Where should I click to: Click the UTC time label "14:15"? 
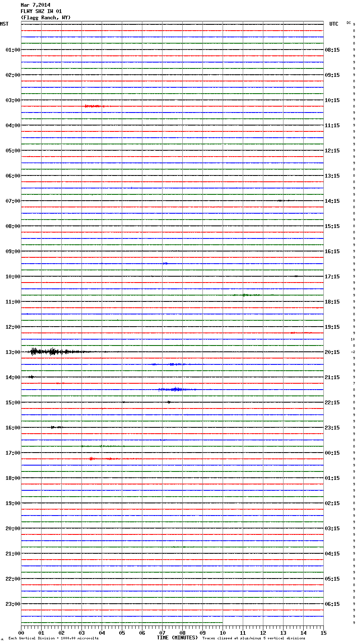tap(332, 201)
